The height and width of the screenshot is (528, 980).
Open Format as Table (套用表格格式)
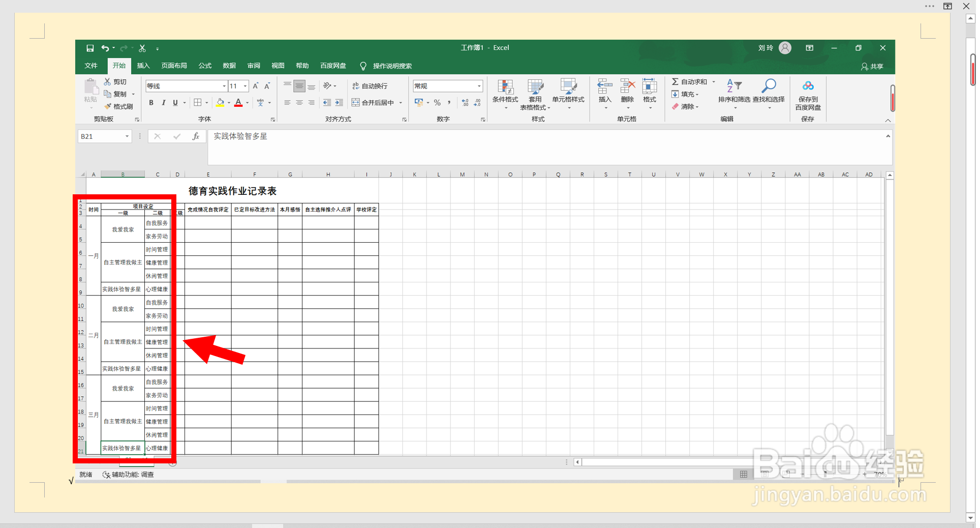click(x=535, y=94)
